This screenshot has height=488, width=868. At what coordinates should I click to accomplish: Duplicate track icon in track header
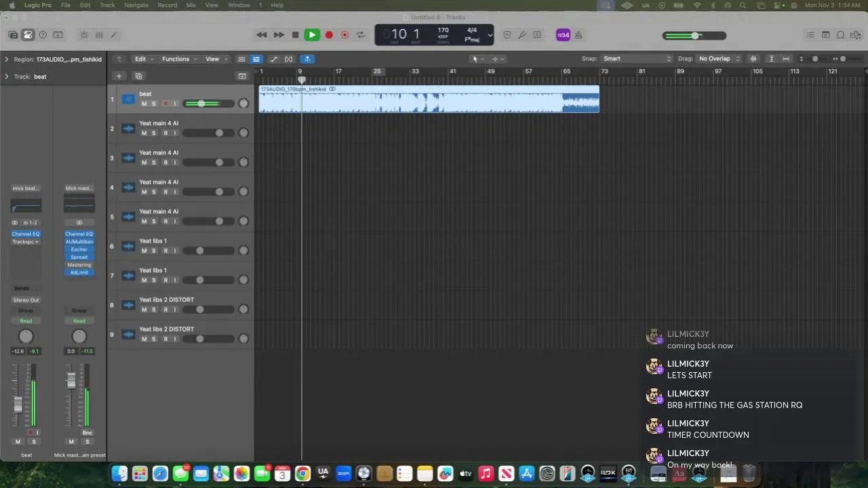[x=138, y=77]
